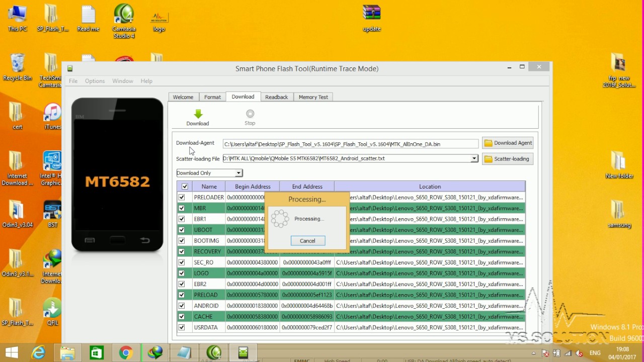The height and width of the screenshot is (362, 644).
Task: Click the muted volume tray icon
Action: [580, 353]
